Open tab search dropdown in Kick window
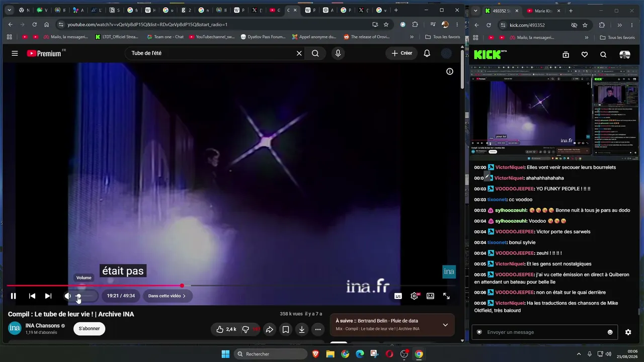This screenshot has width=644, height=362. 475,11
